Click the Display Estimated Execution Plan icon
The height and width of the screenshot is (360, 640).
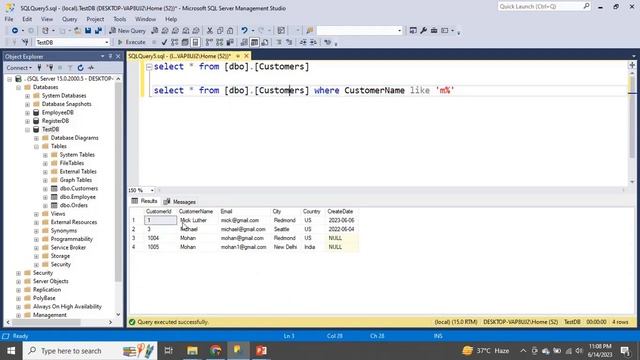point(175,42)
